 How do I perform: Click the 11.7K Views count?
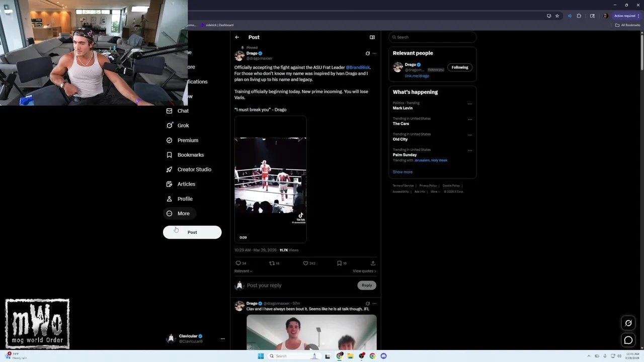289,250
